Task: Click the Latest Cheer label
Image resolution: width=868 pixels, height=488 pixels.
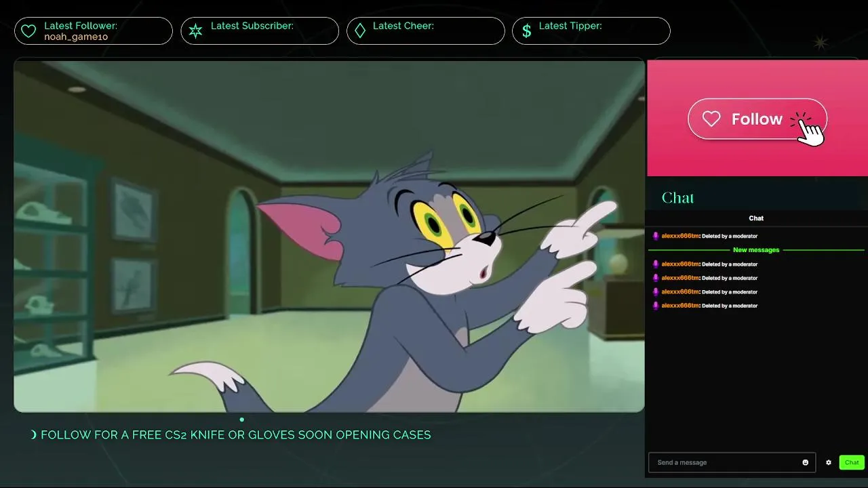Action: tap(403, 26)
